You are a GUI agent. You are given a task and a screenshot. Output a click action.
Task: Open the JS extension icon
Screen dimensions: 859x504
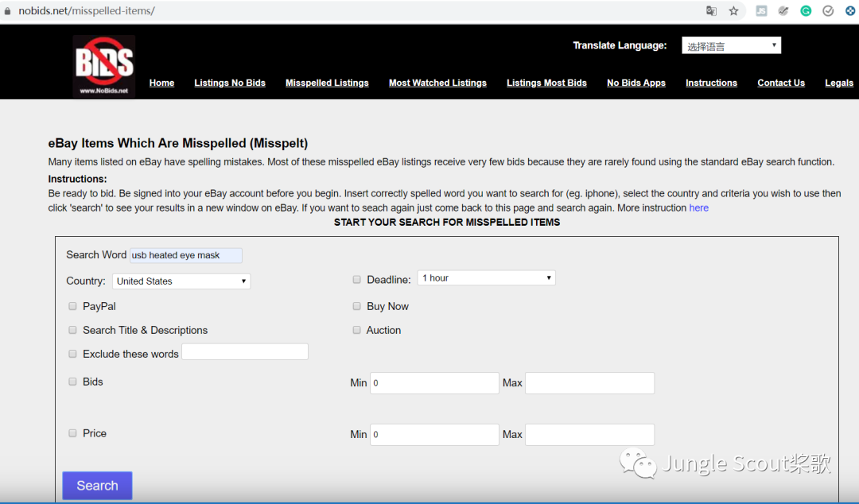[x=761, y=11]
